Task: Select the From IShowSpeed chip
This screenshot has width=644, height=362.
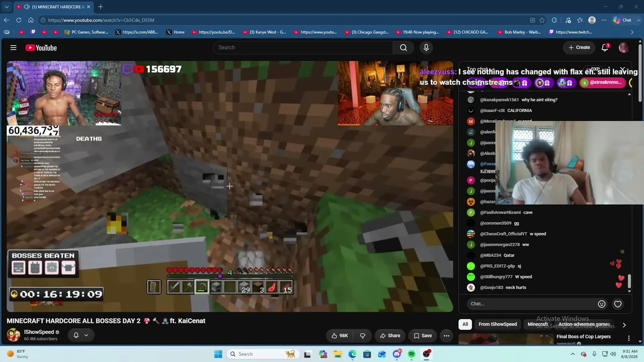Action: 498,324
